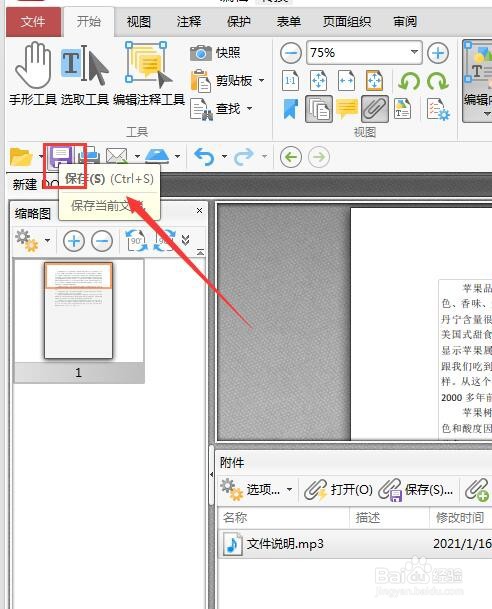Image resolution: width=492 pixels, height=609 pixels.
Task: Zoom out thumbnails with minus button
Action: [x=102, y=241]
